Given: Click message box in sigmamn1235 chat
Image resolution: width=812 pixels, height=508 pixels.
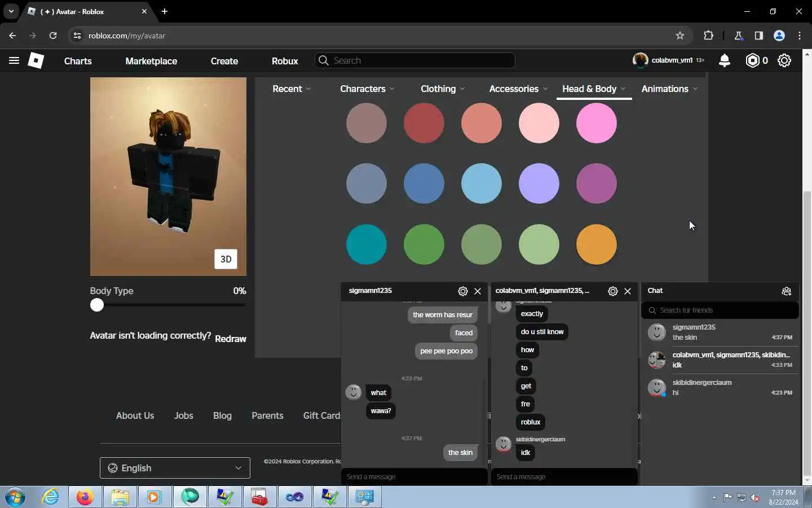Looking at the screenshot, I should tap(414, 477).
